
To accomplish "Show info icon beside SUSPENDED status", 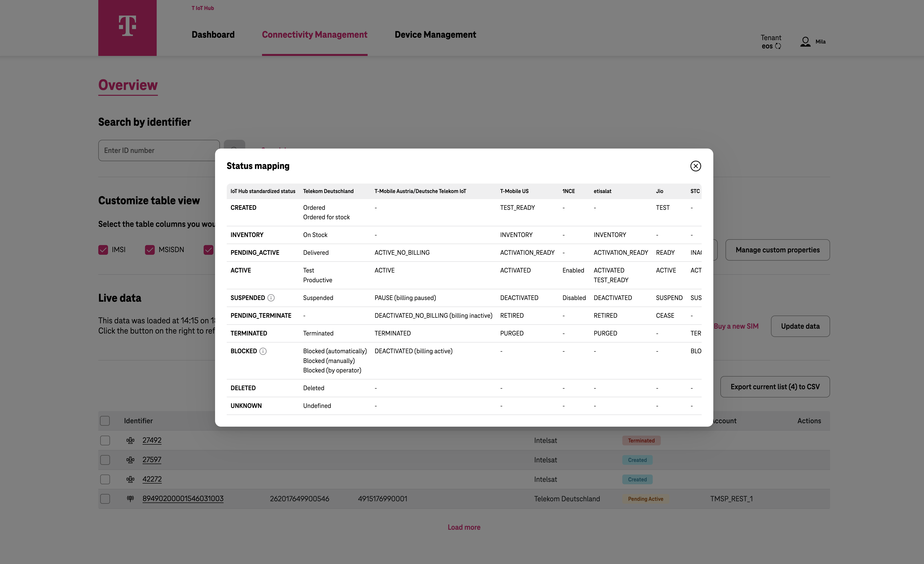I will pos(271,298).
